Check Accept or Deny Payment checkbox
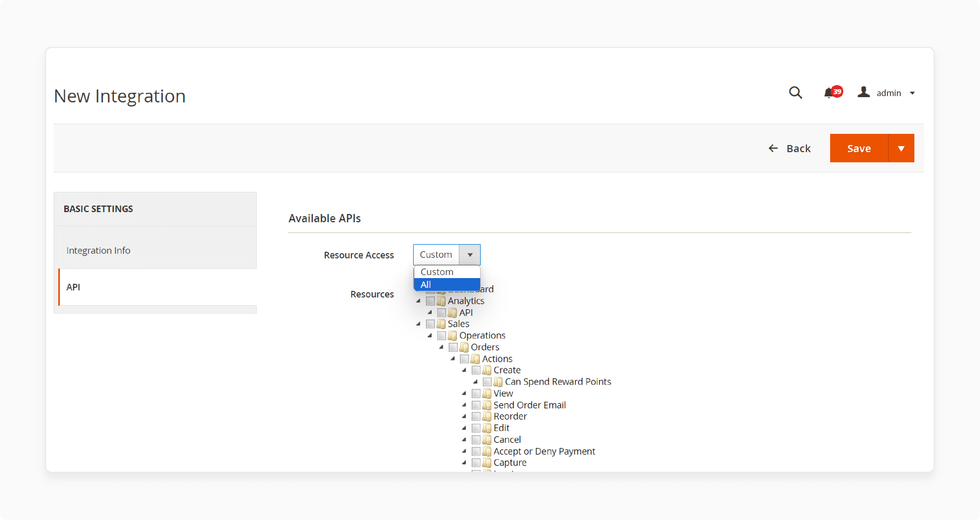This screenshot has width=980, height=520. (476, 452)
